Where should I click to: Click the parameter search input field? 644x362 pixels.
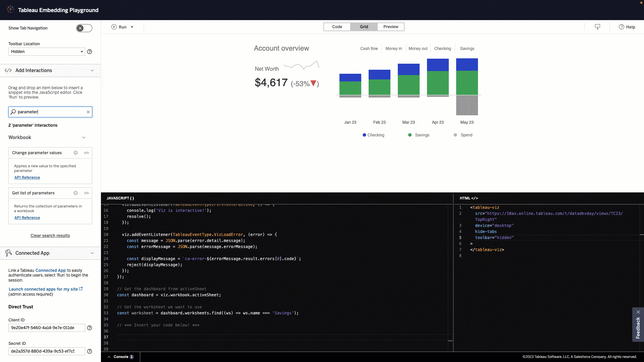pyautogui.click(x=50, y=111)
